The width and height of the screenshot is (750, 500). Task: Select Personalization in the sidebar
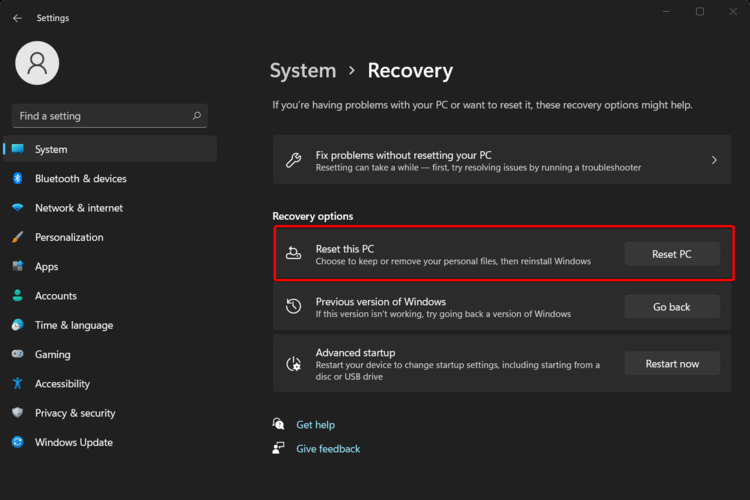tap(68, 237)
